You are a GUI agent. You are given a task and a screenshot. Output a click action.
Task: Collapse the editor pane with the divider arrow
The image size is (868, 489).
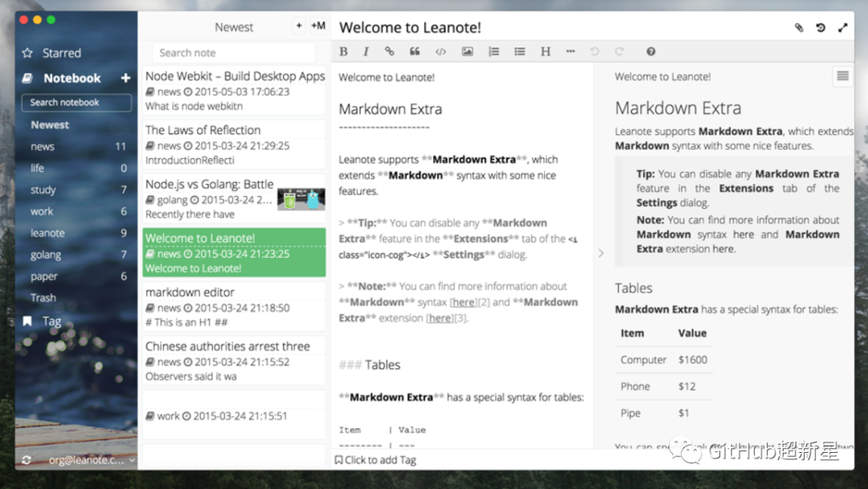pyautogui.click(x=601, y=254)
